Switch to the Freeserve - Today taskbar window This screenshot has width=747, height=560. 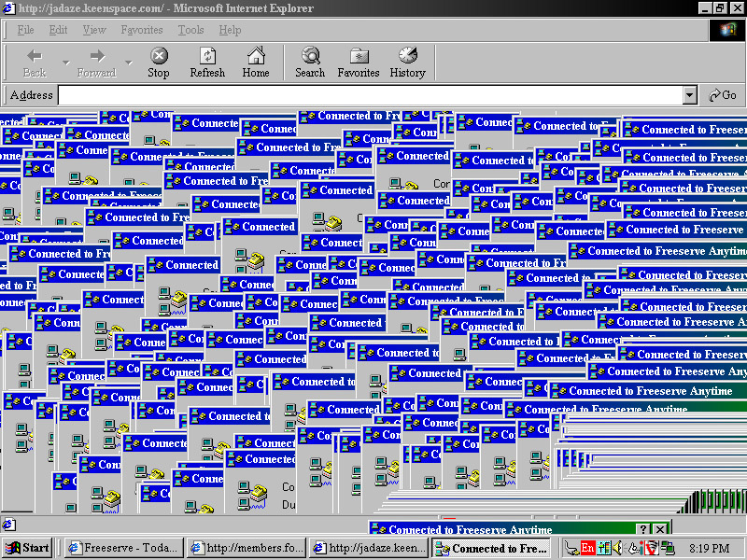coord(122,548)
